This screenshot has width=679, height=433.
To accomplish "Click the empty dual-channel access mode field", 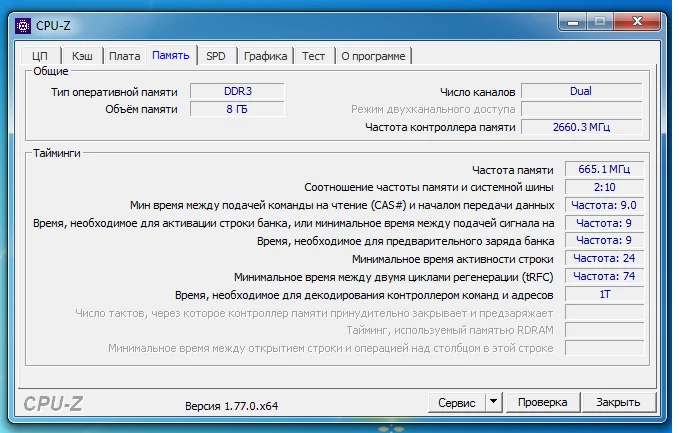I will coord(581,109).
